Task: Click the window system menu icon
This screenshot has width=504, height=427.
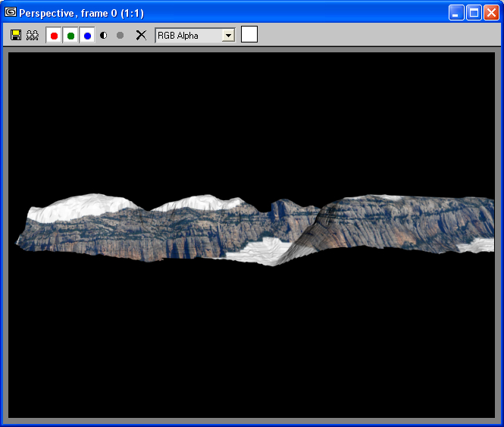Action: click(11, 12)
